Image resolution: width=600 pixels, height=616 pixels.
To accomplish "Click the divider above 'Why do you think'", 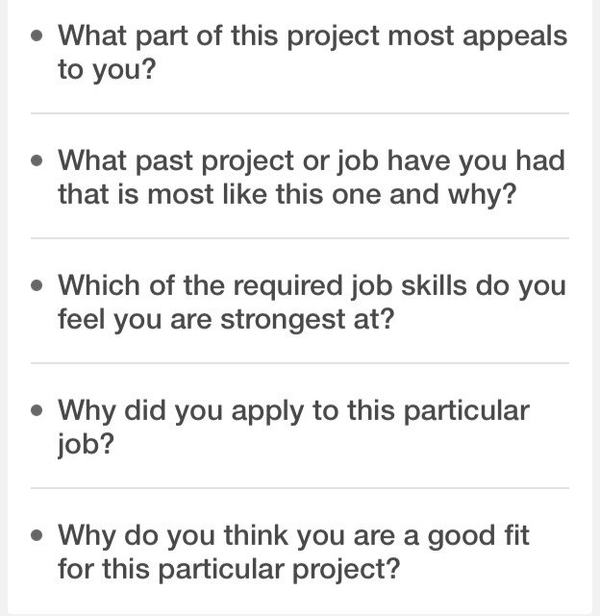I will (300, 488).
